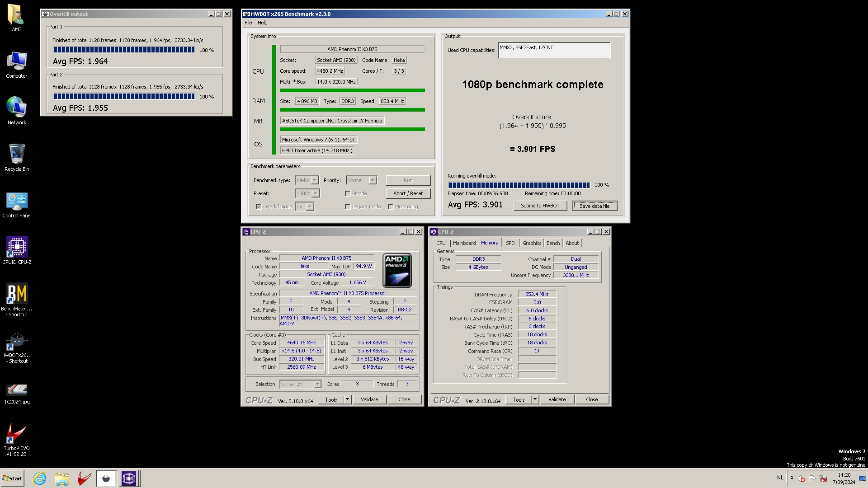Toggle the Monitoring checkbox

point(391,206)
